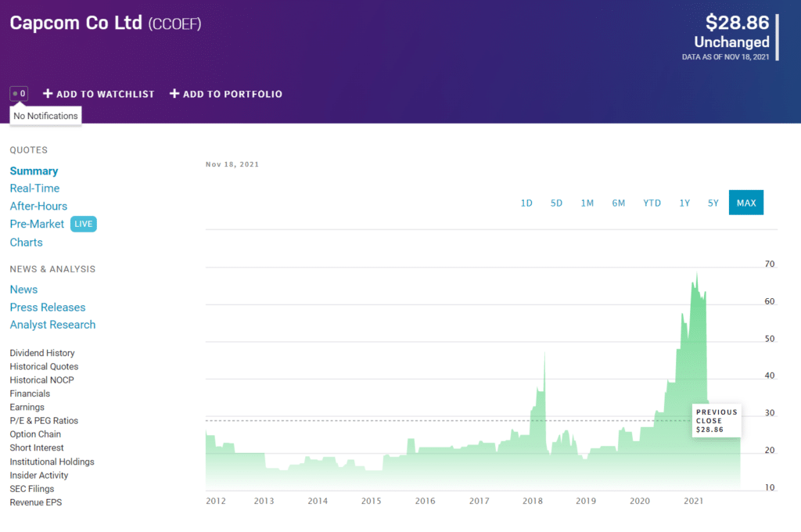Image resolution: width=801 pixels, height=532 pixels.
Task: Click the Unchanged status text
Action: tap(731, 42)
